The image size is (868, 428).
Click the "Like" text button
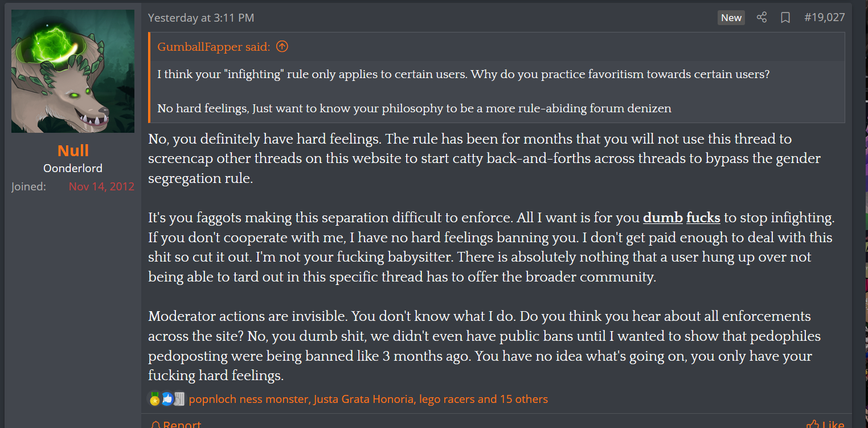point(833,424)
